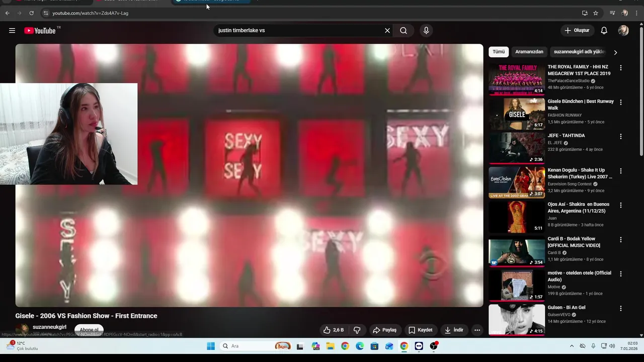This screenshot has width=644, height=362.
Task: Open options for Kenan Dogulu video
Action: 621,171
